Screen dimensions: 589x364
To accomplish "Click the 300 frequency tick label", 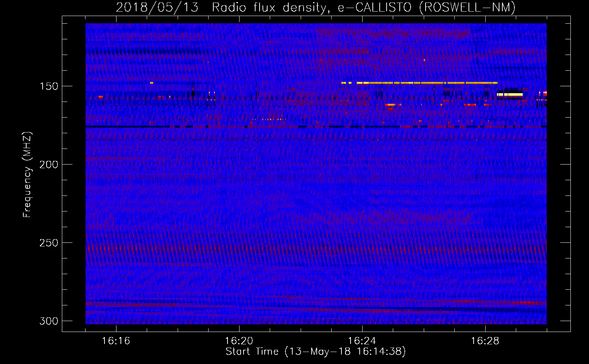I will click(48, 321).
